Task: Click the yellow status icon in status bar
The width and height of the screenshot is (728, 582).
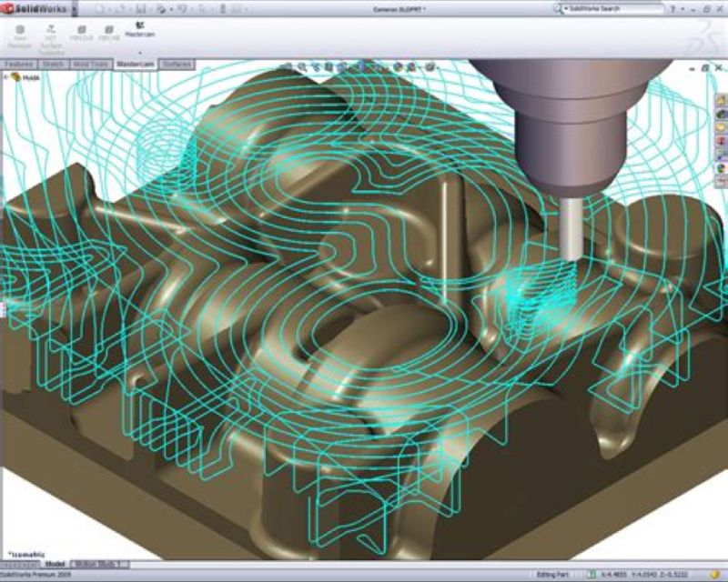Action: coord(715,575)
